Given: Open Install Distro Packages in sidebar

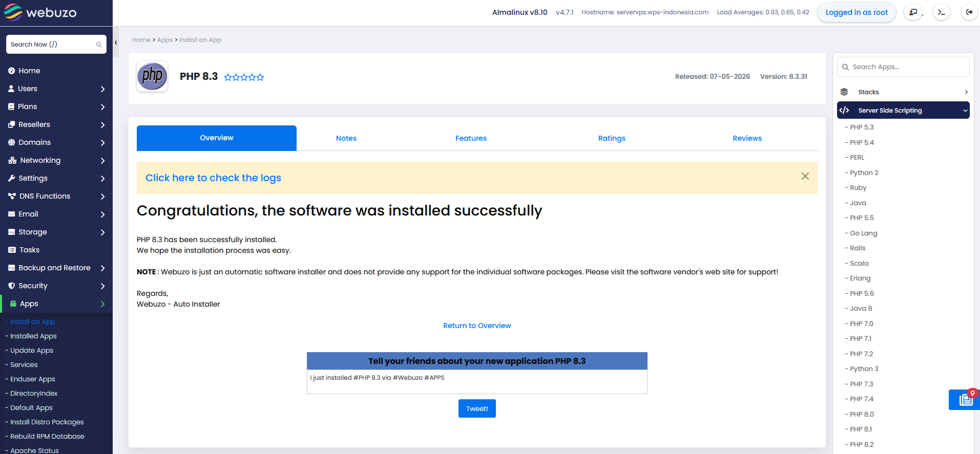Looking at the screenshot, I should (47, 422).
